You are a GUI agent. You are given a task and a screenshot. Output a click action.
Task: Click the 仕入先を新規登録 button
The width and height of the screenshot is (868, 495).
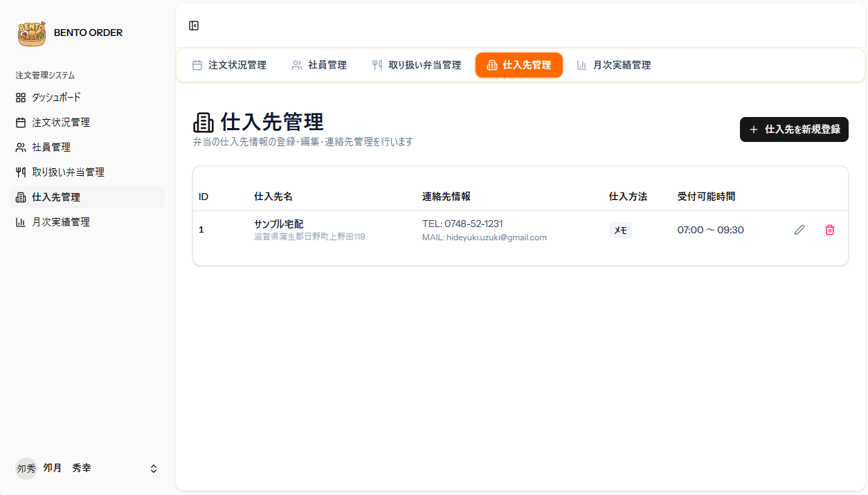tap(794, 129)
